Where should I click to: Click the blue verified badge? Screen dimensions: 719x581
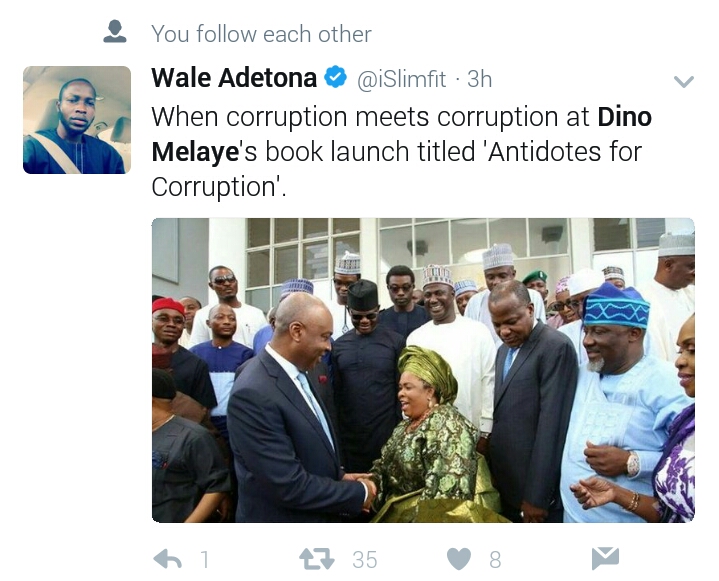point(336,77)
